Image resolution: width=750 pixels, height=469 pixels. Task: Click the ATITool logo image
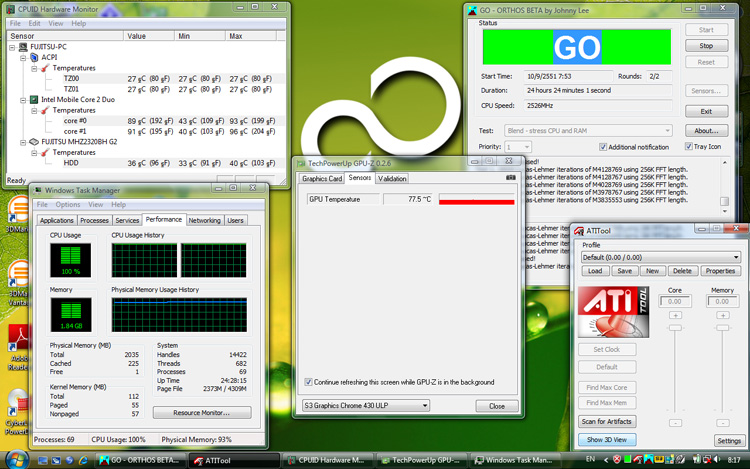click(613, 312)
